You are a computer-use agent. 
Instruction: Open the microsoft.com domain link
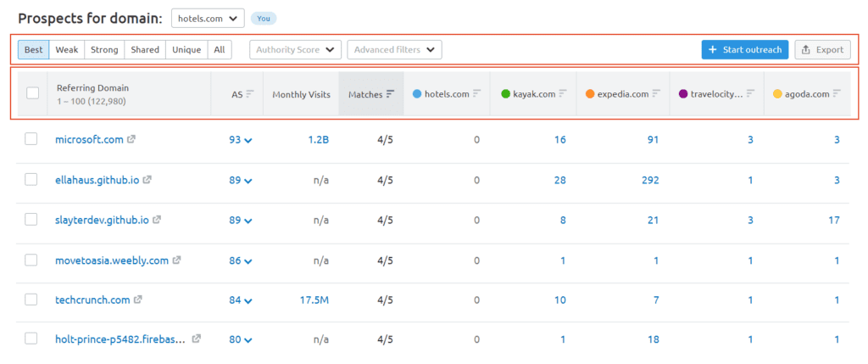(89, 140)
